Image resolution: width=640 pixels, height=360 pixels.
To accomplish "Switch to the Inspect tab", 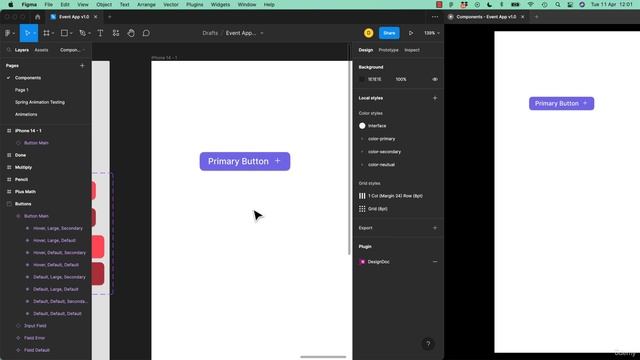I will (412, 50).
